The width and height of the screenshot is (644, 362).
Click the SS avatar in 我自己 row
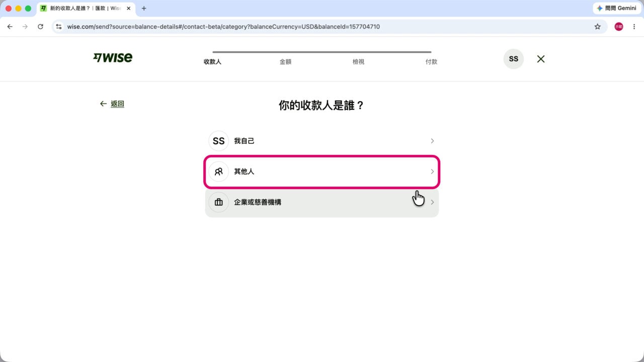tap(218, 141)
